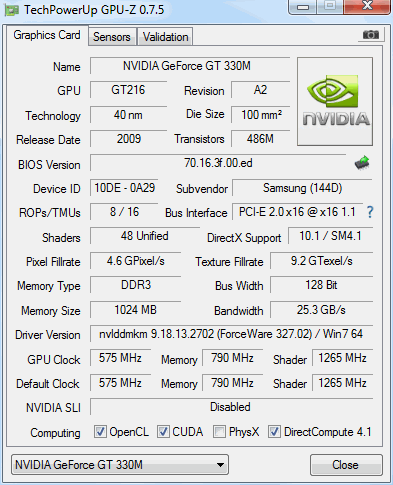
Task: Toggle the OpenCL checkbox
Action: (100, 432)
